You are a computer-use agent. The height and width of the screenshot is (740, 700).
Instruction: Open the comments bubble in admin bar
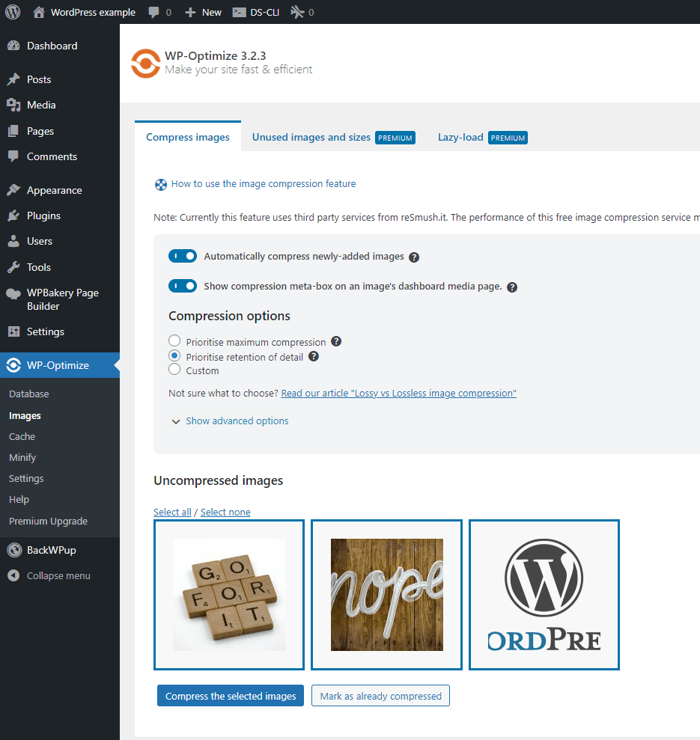pos(153,12)
